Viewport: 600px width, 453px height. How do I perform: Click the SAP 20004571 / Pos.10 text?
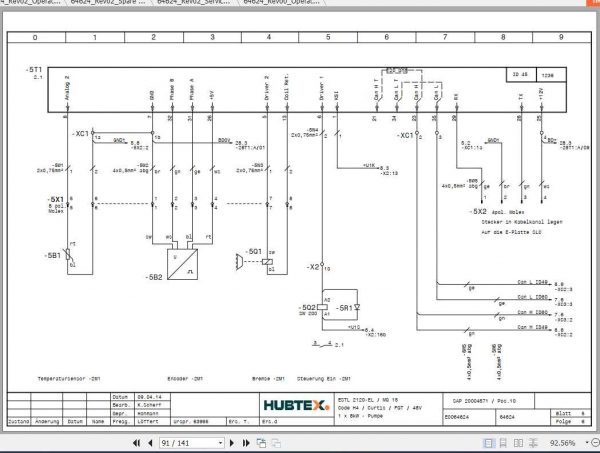[x=484, y=401]
